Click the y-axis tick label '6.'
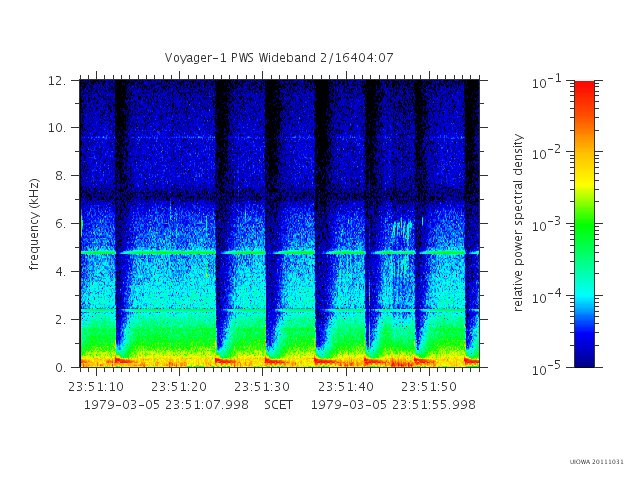Image resolution: width=640 pixels, height=480 pixels. [x=60, y=224]
